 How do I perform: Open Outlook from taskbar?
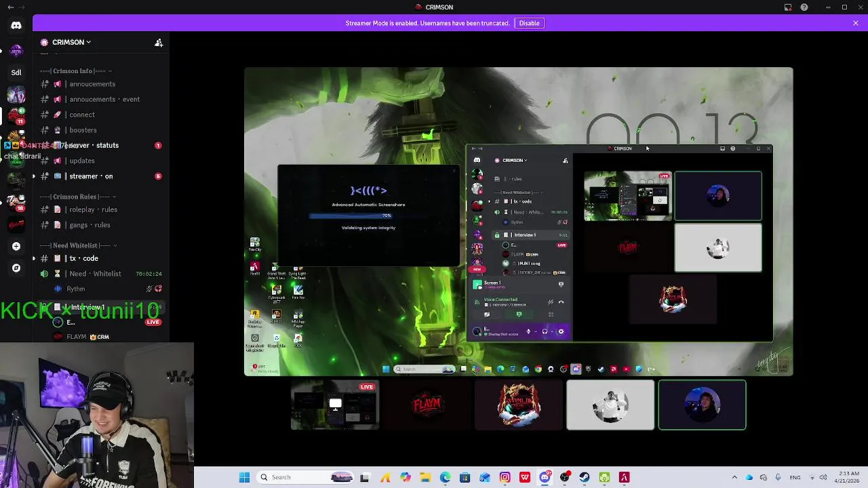click(484, 477)
